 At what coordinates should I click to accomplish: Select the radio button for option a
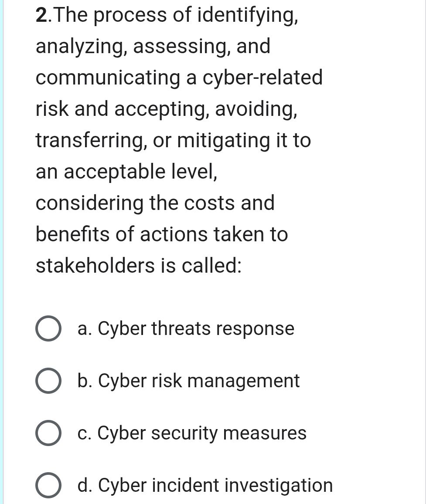pos(48,329)
